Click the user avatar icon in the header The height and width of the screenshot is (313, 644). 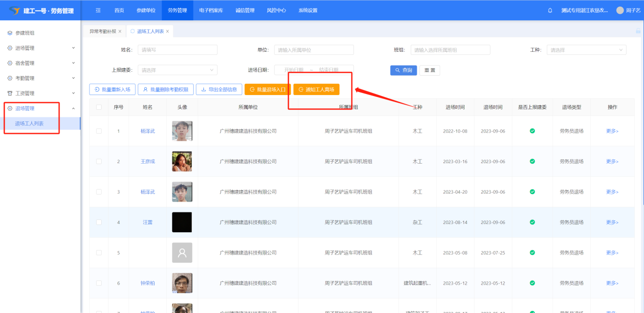point(620,11)
